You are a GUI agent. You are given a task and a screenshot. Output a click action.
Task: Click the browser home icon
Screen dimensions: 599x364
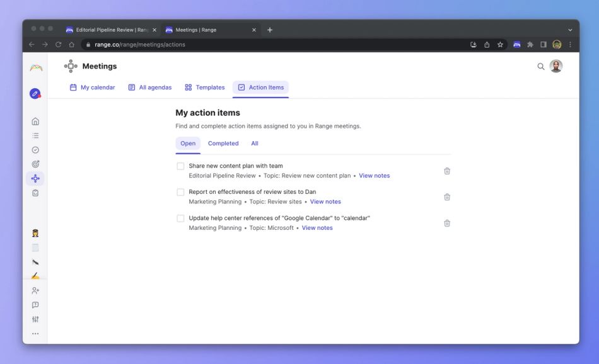(x=71, y=45)
